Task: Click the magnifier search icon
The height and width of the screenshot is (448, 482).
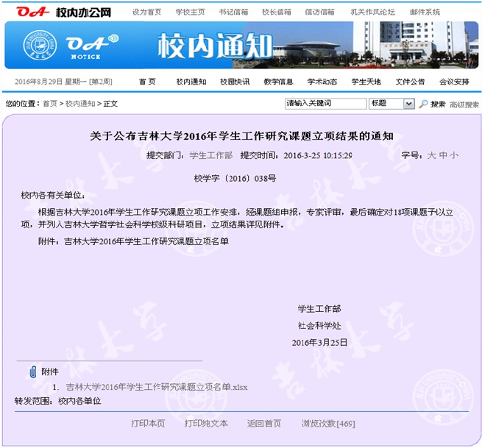Action: [423, 104]
